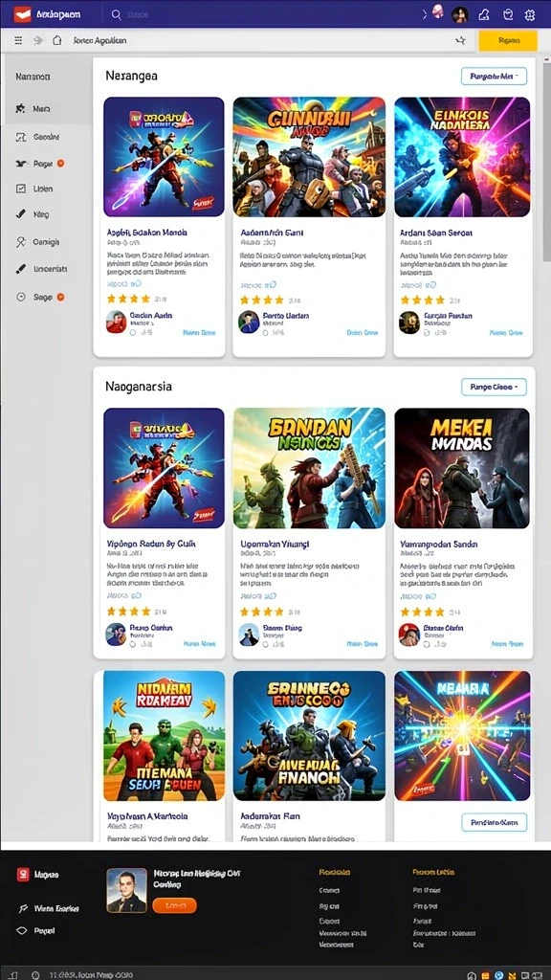Click the yellow button in the toolbar

pos(508,40)
